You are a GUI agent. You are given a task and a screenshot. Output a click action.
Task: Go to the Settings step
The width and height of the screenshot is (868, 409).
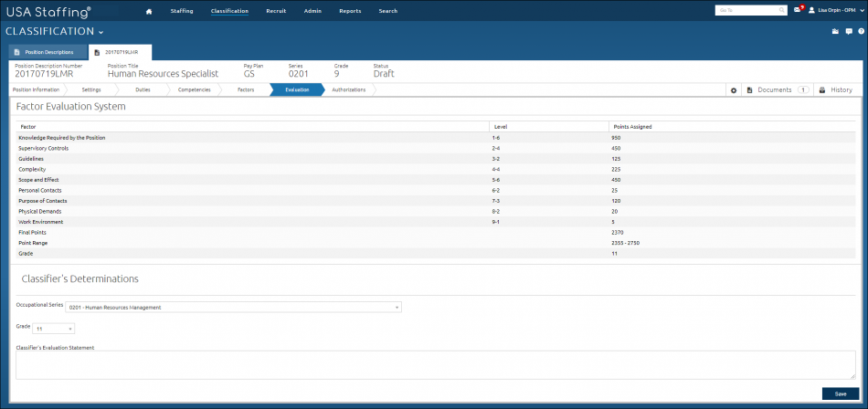(91, 89)
